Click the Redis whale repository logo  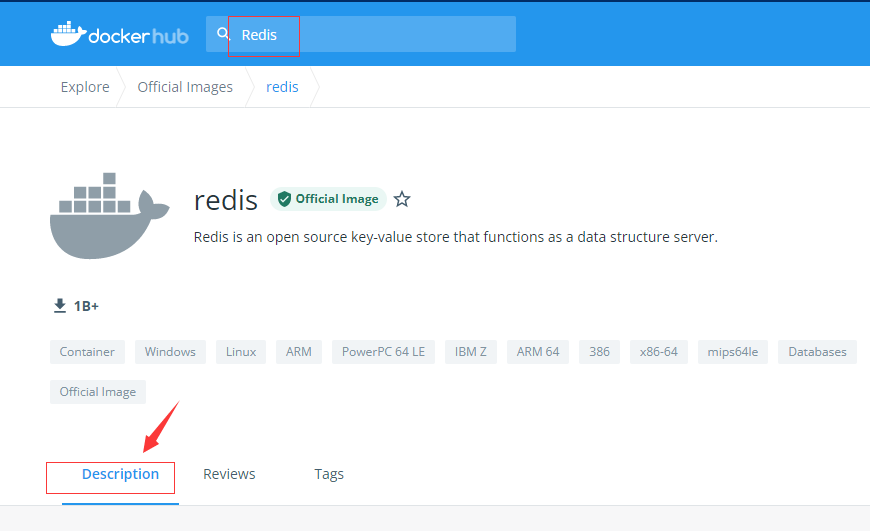tap(110, 215)
